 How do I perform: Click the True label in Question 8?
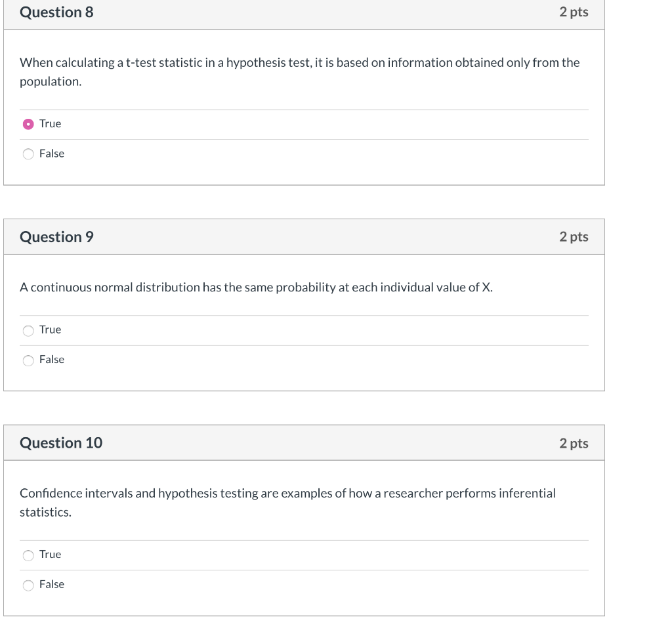[50, 124]
